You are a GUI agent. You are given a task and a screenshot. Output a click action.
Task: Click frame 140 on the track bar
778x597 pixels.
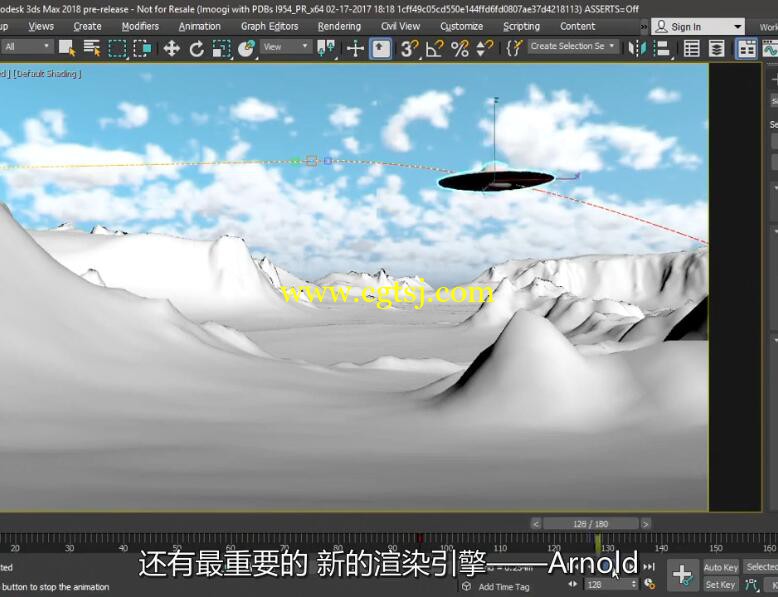(x=661, y=548)
